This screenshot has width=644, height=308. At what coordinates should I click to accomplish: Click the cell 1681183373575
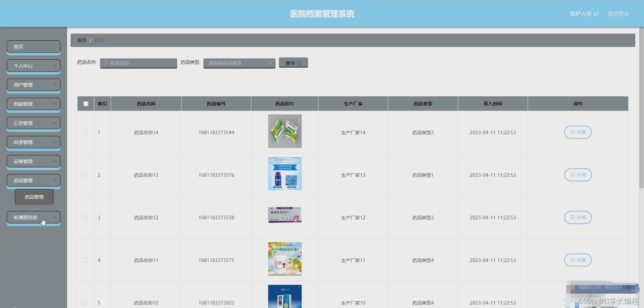click(216, 260)
